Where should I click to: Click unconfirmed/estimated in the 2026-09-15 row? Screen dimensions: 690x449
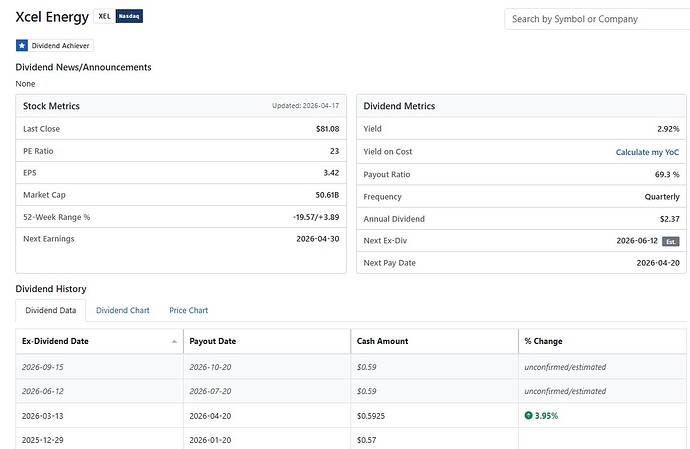(x=565, y=367)
